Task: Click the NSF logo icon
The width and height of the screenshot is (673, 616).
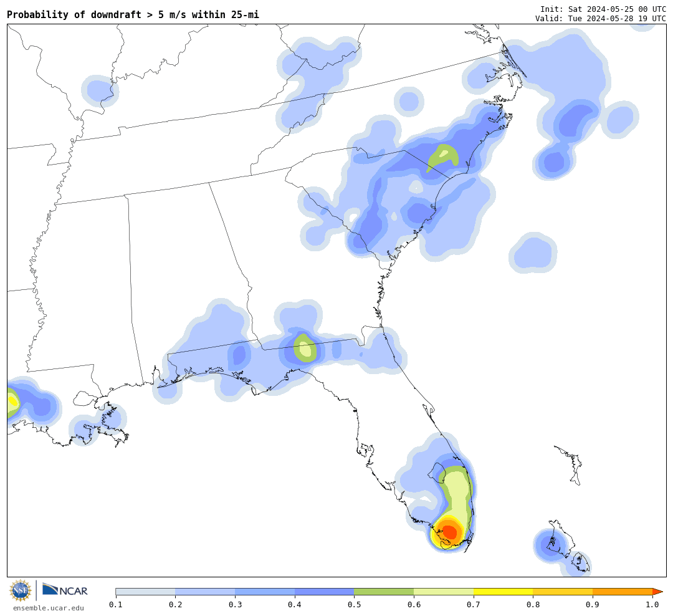Action: [20, 590]
